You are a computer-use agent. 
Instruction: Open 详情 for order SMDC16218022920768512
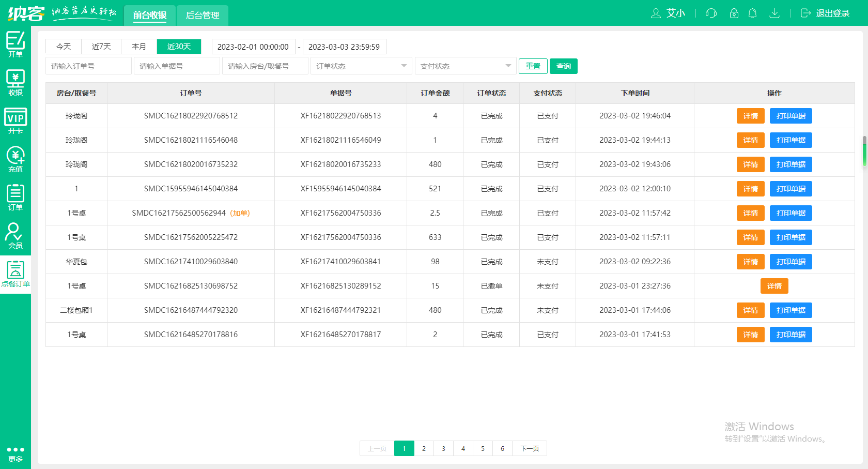(750, 116)
